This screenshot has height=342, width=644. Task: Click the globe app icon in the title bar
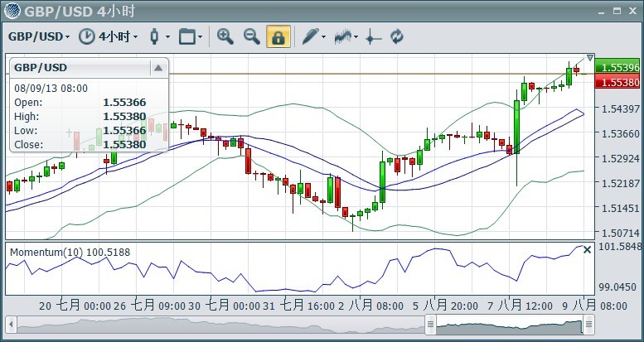(12, 11)
